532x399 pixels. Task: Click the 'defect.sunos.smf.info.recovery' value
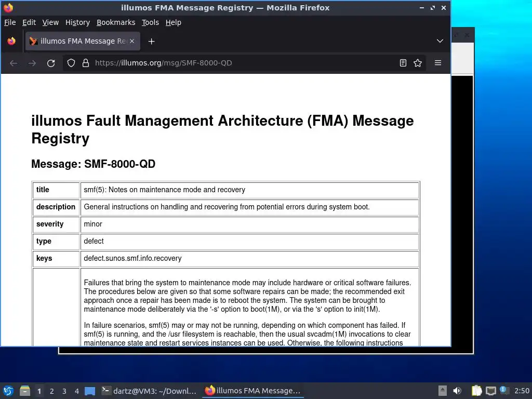tap(132, 258)
